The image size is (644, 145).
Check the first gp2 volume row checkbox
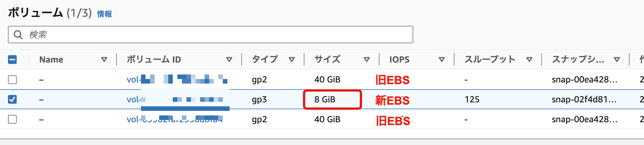tap(12, 80)
